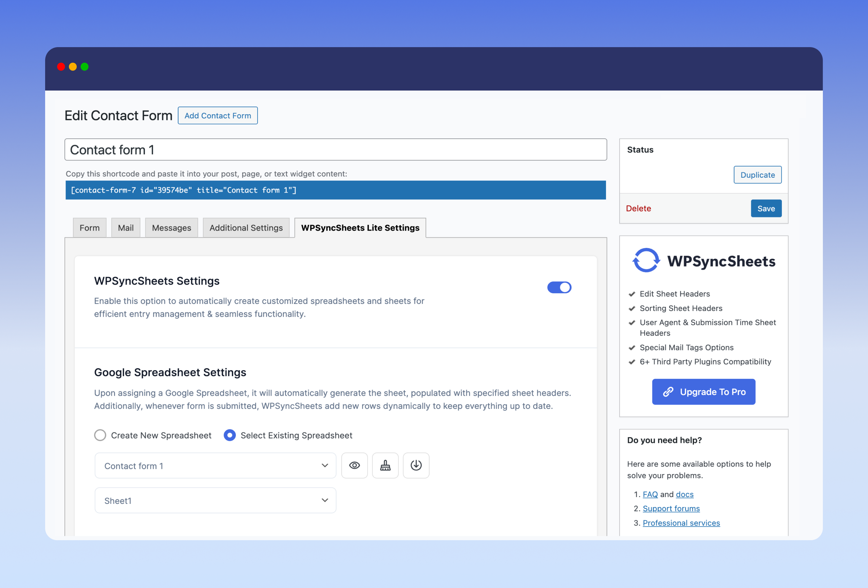Open the Mail tab
Image resolution: width=868 pixels, height=588 pixels.
126,228
